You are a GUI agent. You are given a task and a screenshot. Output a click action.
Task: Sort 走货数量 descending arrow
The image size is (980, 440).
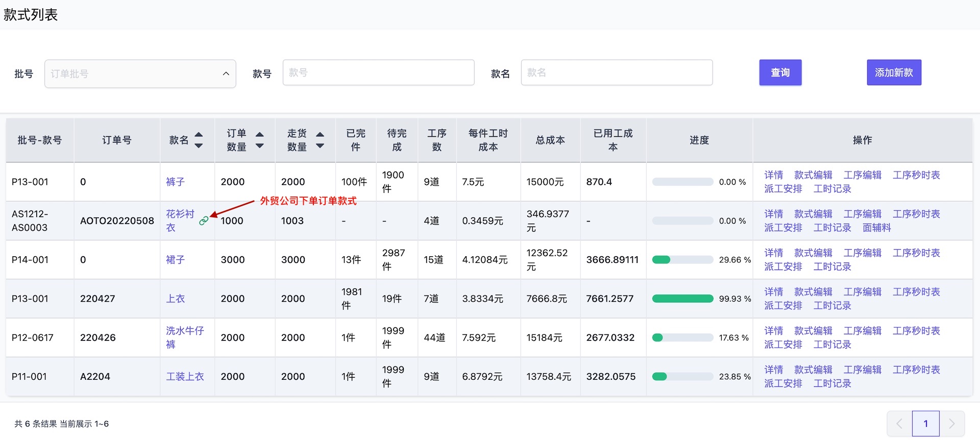(x=320, y=145)
